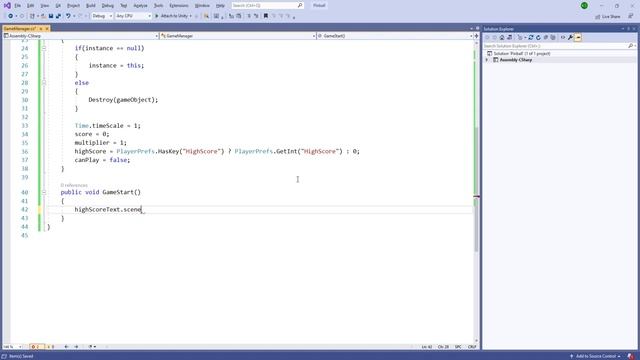Click the feedback icon beside Live Share

631,16
